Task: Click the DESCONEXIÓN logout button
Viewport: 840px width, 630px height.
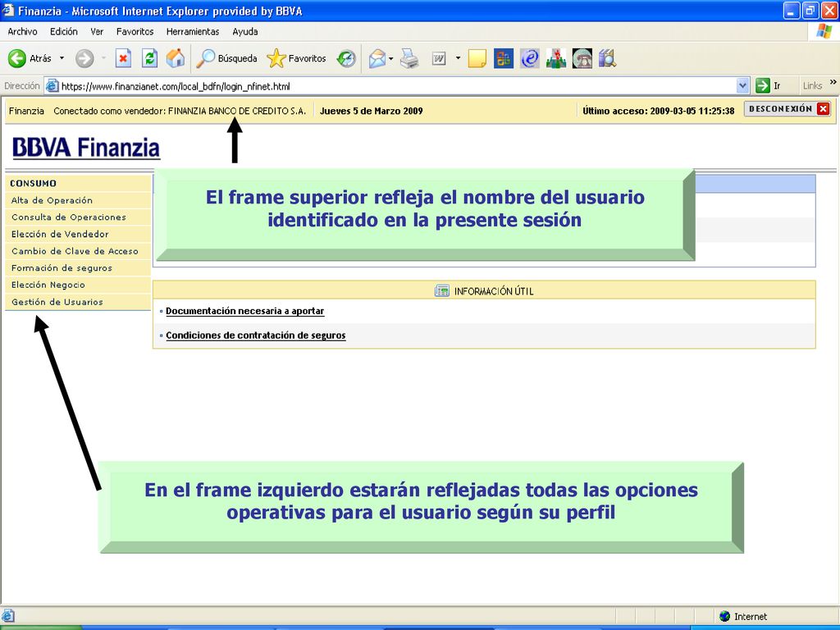Action: pos(788,109)
